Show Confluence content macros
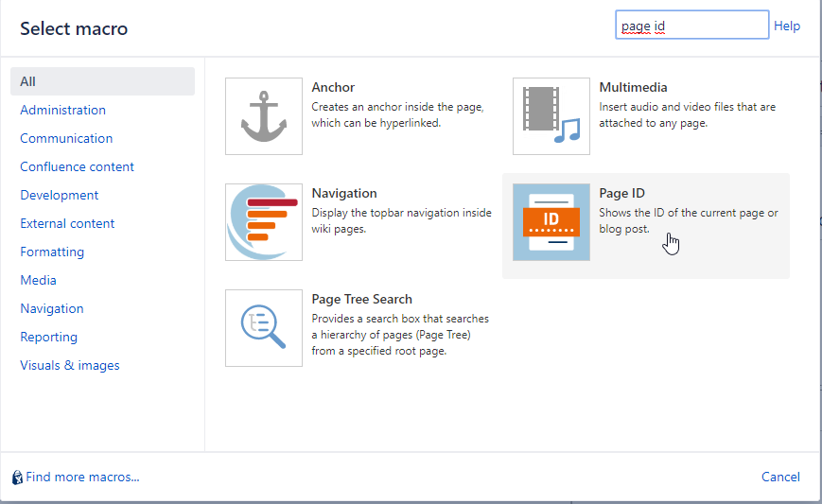 coord(77,166)
